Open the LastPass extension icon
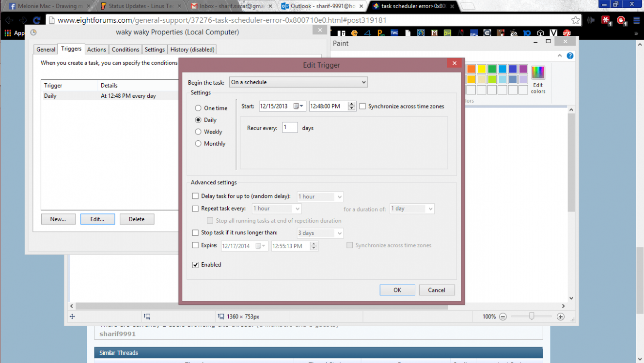Viewport: 644px width, 363px height. pyautogui.click(x=606, y=20)
